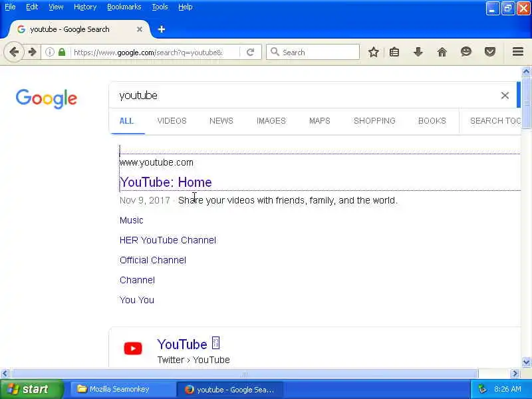Go forward with the forward arrow

tap(32, 52)
